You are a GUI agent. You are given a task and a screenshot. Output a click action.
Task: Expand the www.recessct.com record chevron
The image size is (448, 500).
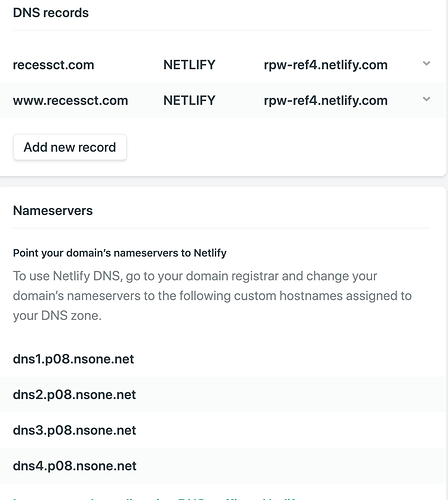(426, 99)
